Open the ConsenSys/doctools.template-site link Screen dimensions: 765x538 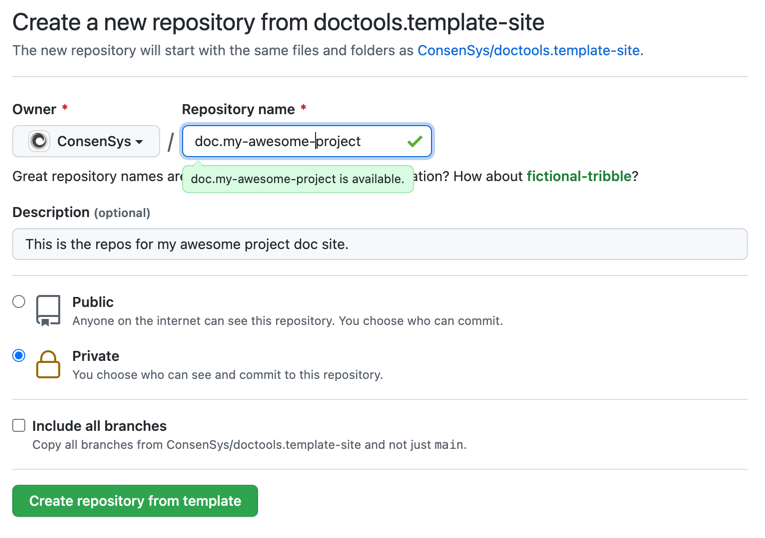[528, 50]
